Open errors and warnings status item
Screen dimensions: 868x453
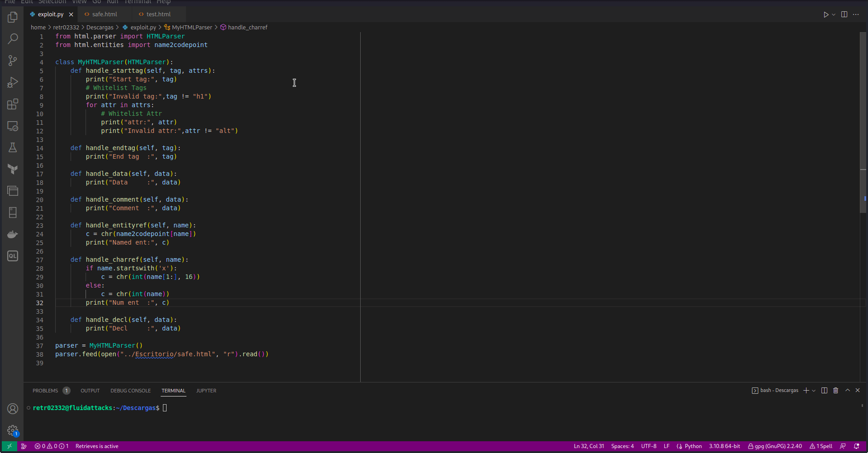(52, 446)
